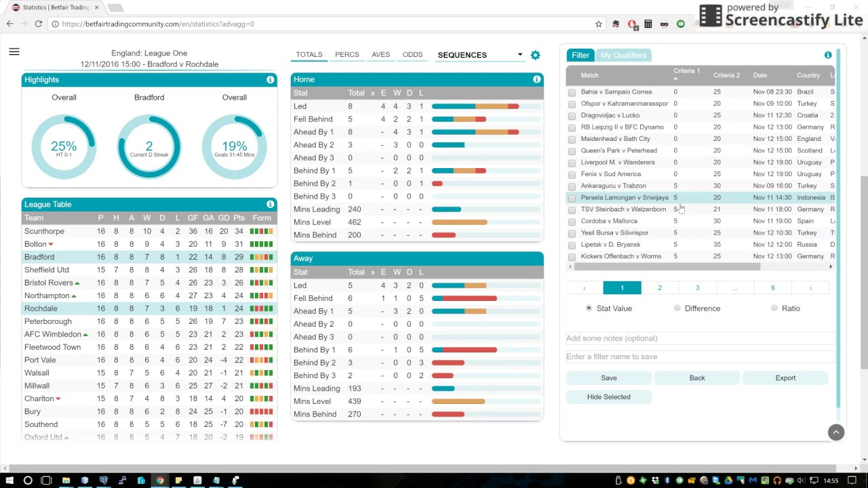Click the Export button
The image size is (868, 488).
(x=785, y=378)
